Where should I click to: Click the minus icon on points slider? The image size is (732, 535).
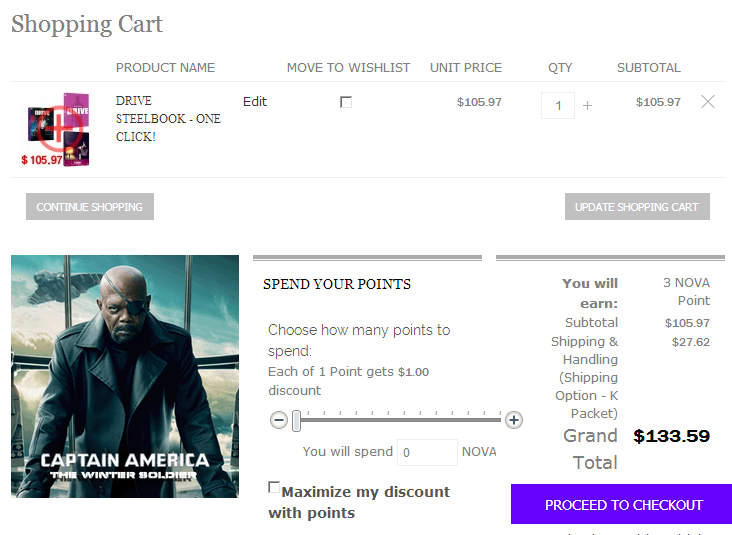(x=279, y=420)
